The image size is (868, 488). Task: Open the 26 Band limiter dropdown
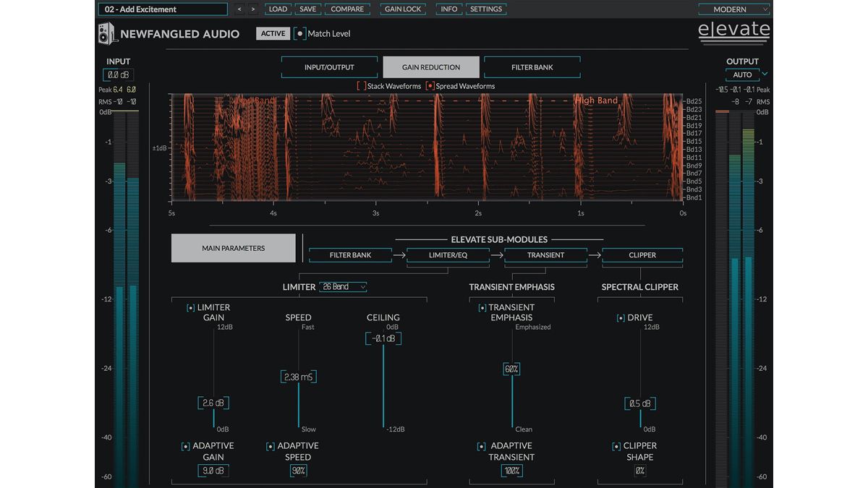[342, 286]
